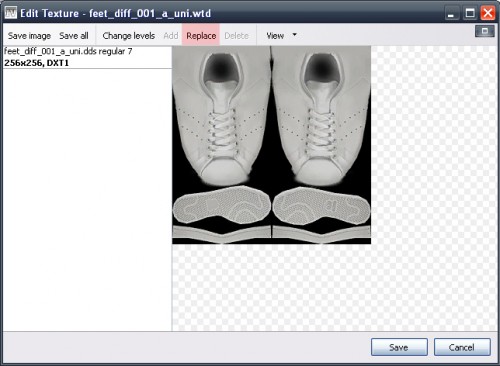500x366 pixels.
Task: Click the Save button
Action: click(399, 347)
